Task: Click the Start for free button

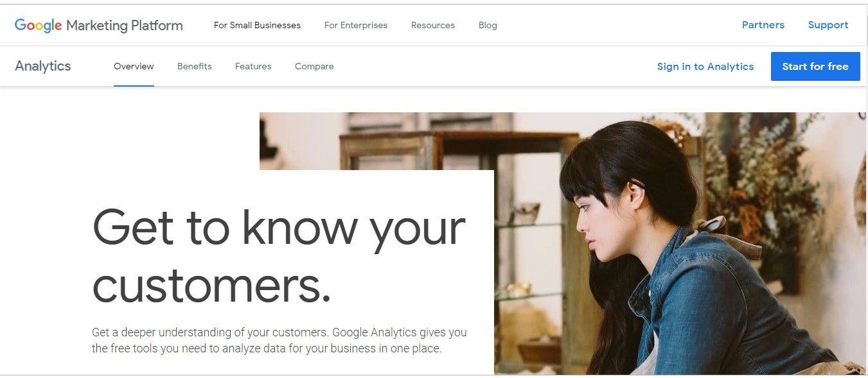Action: click(815, 67)
